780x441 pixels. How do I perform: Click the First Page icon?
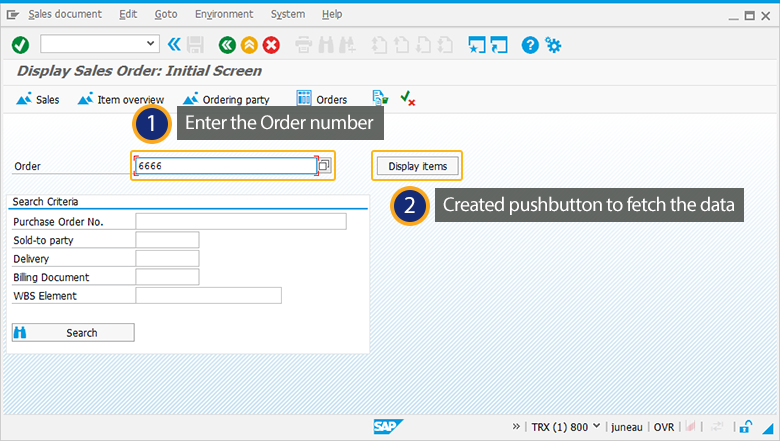pos(380,45)
